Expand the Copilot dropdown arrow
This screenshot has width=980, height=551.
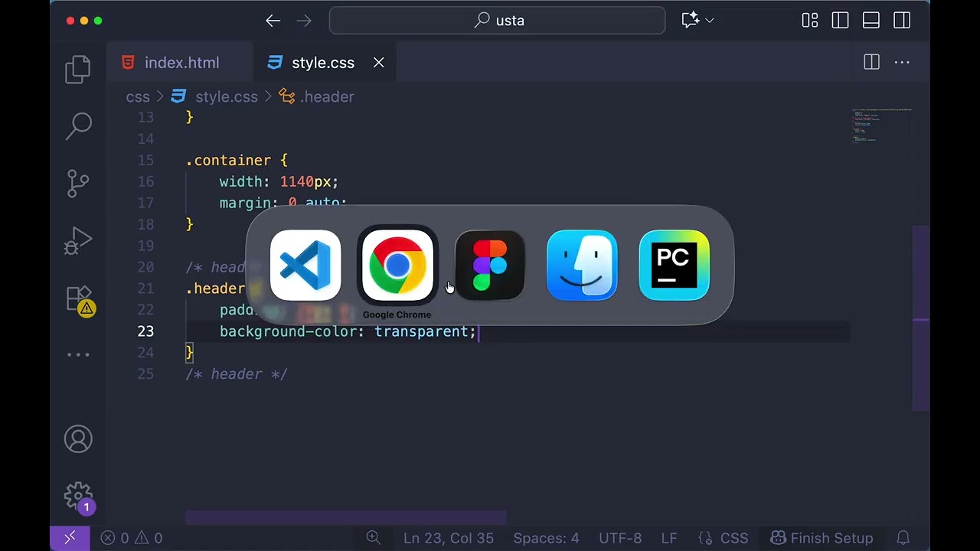[x=710, y=21]
